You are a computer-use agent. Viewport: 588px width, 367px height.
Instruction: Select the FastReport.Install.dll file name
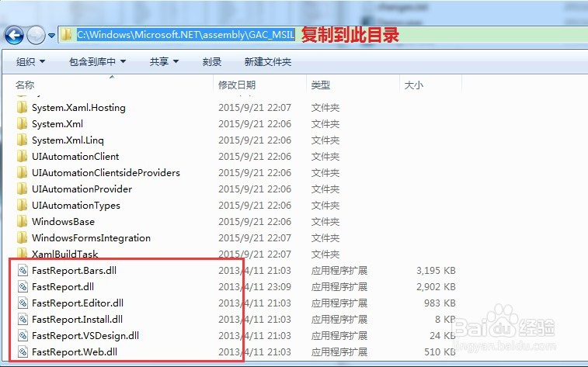[77, 319]
